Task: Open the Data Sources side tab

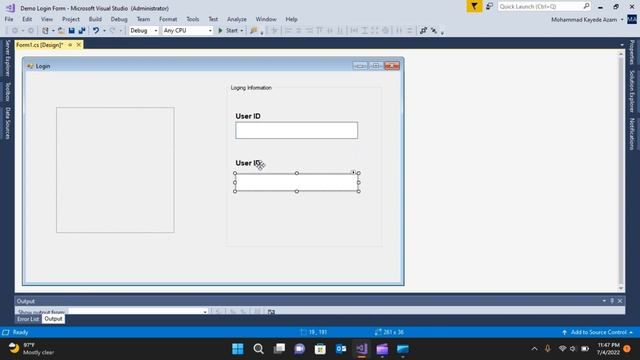Action: [x=7, y=123]
